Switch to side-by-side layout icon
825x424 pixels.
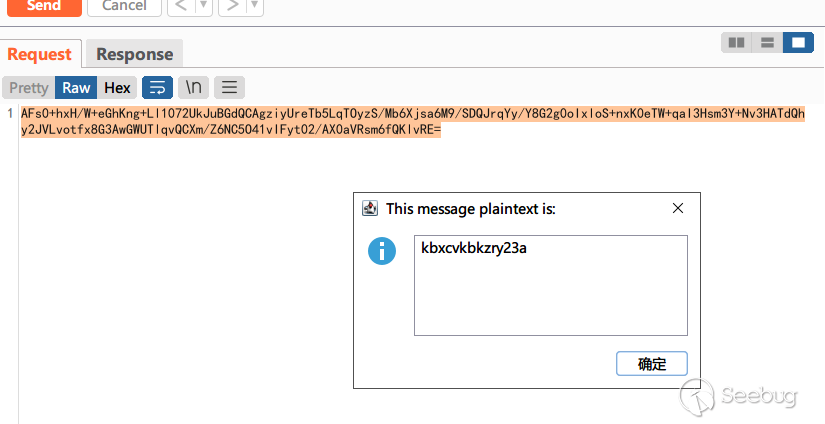click(736, 43)
